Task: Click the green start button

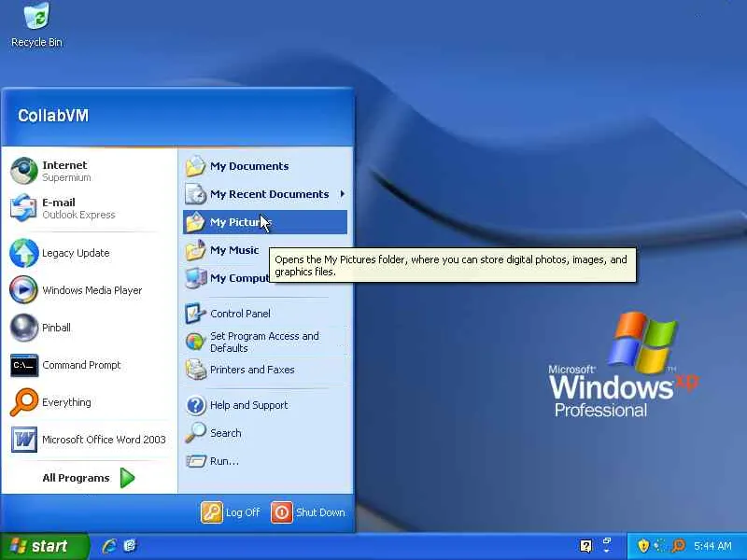Action: tap(44, 546)
